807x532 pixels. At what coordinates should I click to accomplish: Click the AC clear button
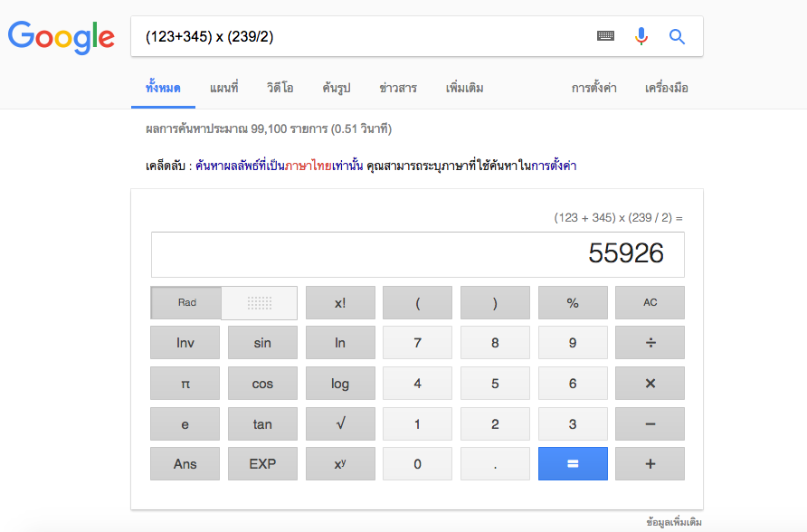(x=650, y=302)
